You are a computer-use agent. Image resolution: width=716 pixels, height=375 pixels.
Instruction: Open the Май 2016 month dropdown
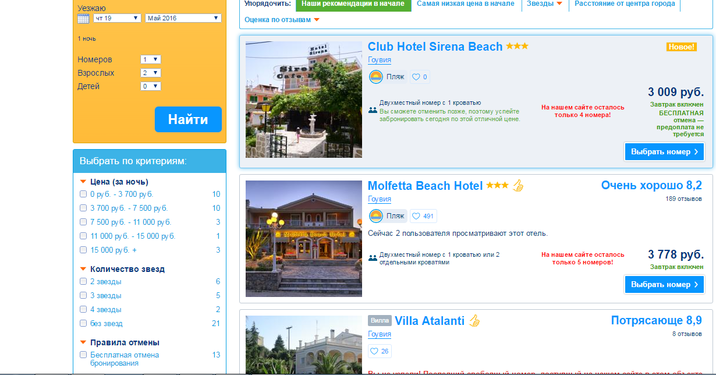(x=183, y=18)
